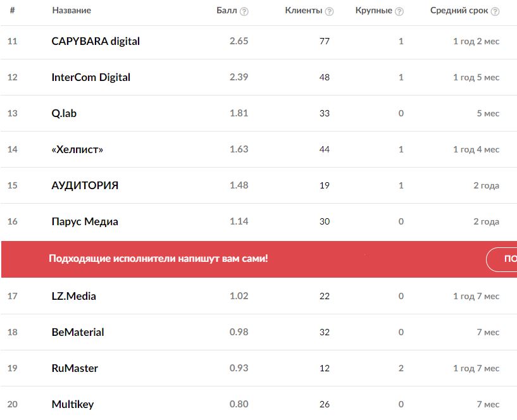Click help icon beside Клиенты header
The image size is (517, 420).
tap(329, 11)
